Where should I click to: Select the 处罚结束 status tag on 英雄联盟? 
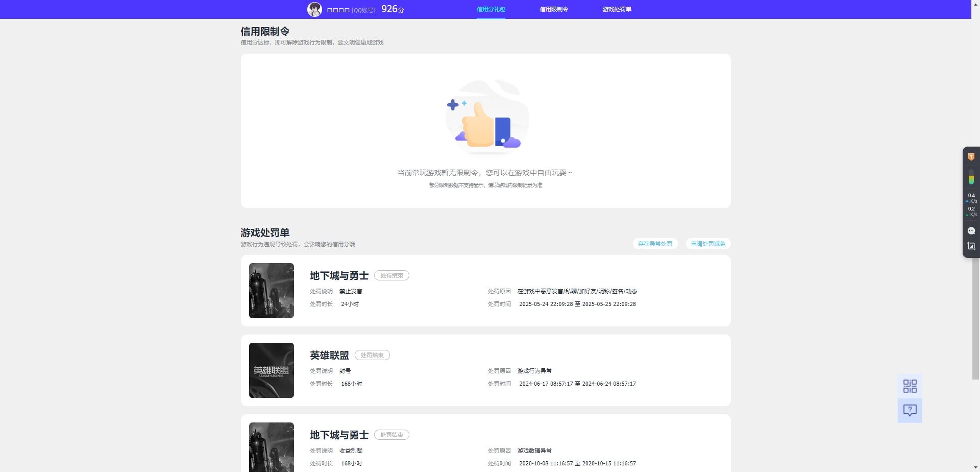click(x=372, y=355)
